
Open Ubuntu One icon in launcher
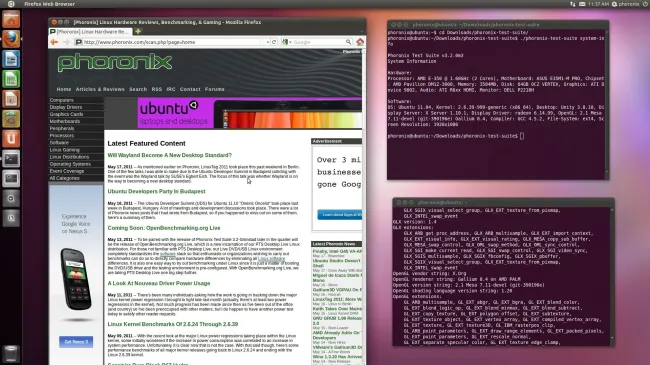11,139
